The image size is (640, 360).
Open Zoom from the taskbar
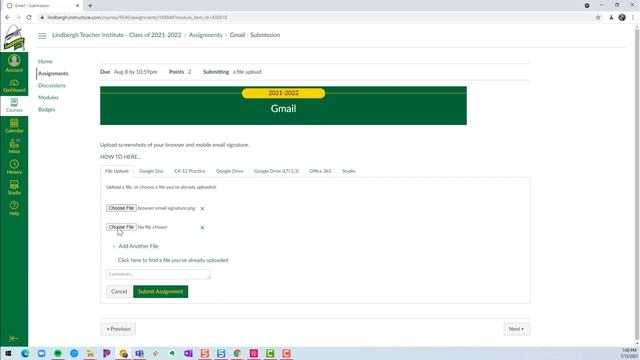(41, 353)
